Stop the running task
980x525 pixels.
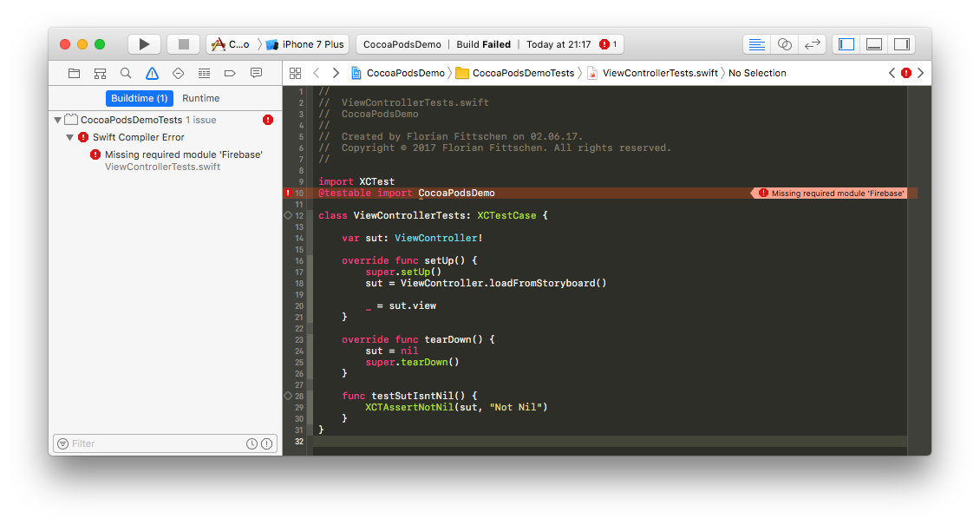[x=183, y=44]
